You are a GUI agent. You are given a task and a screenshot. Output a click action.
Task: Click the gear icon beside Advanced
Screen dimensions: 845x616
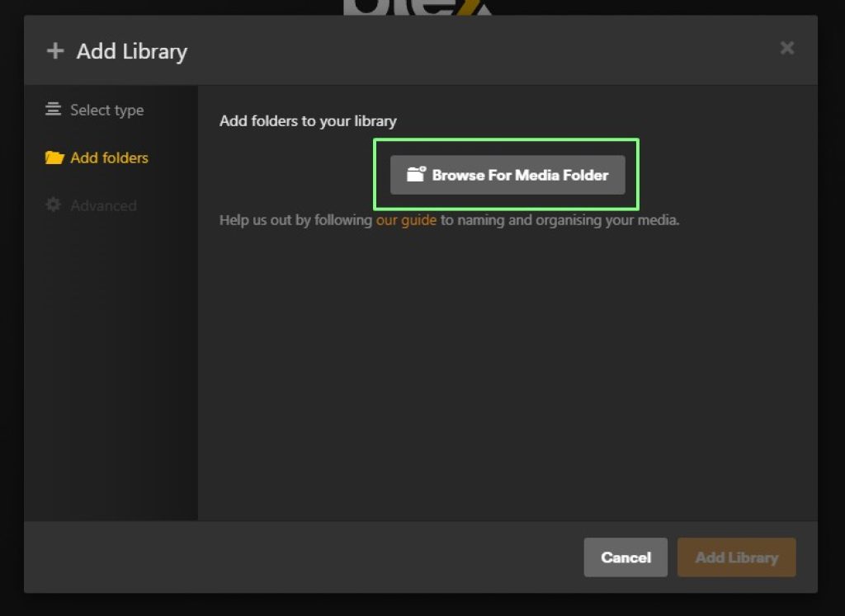click(x=54, y=205)
